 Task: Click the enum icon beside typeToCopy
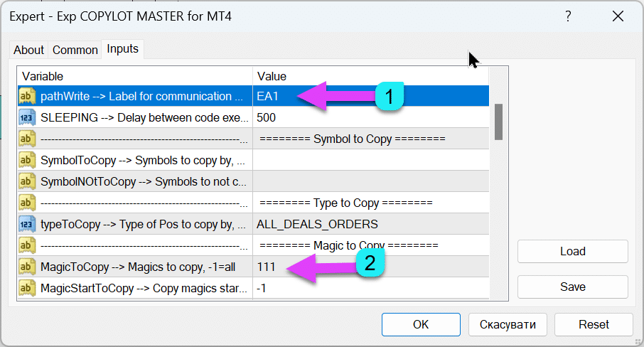(28, 224)
